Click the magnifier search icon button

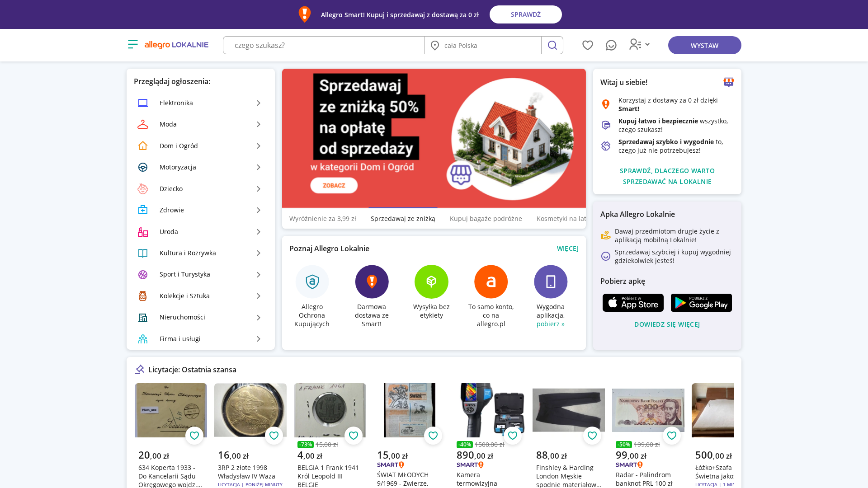point(552,45)
